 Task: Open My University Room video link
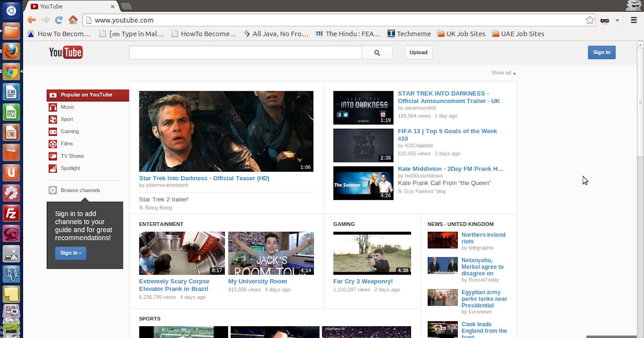click(258, 281)
